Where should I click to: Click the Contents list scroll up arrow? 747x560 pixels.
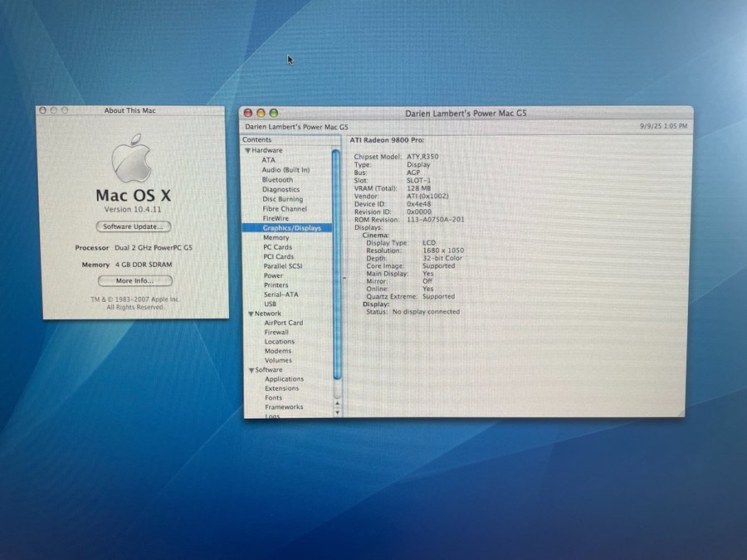point(337,403)
